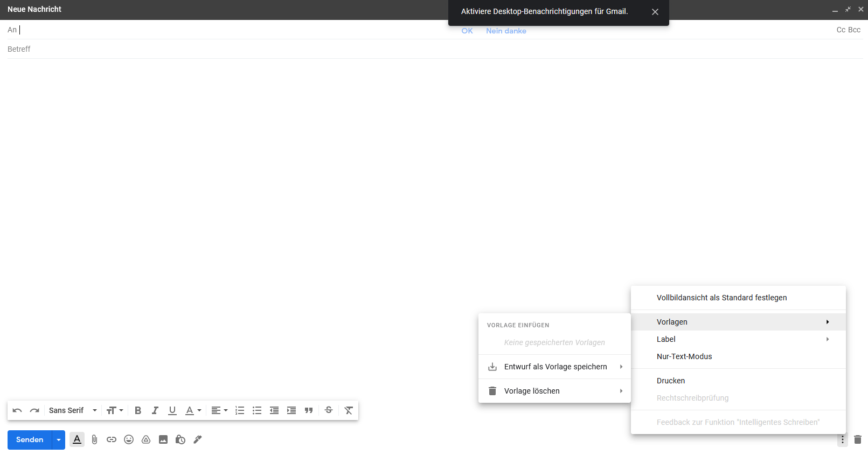This screenshot has height=454, width=868.
Task: Select Vollbildansicht als Standard festlegen
Action: point(738,298)
